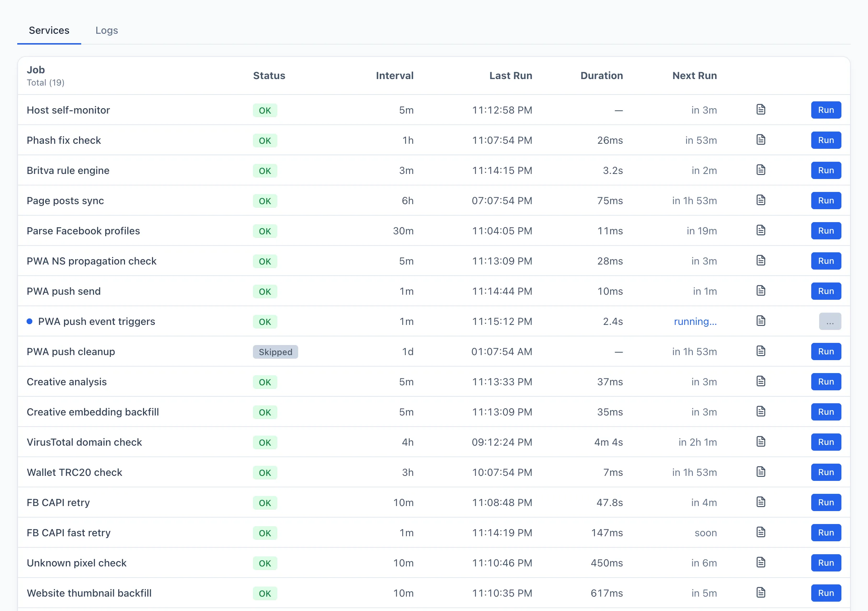Image resolution: width=868 pixels, height=611 pixels.
Task: Click the Skipped status badge
Action: click(x=275, y=352)
